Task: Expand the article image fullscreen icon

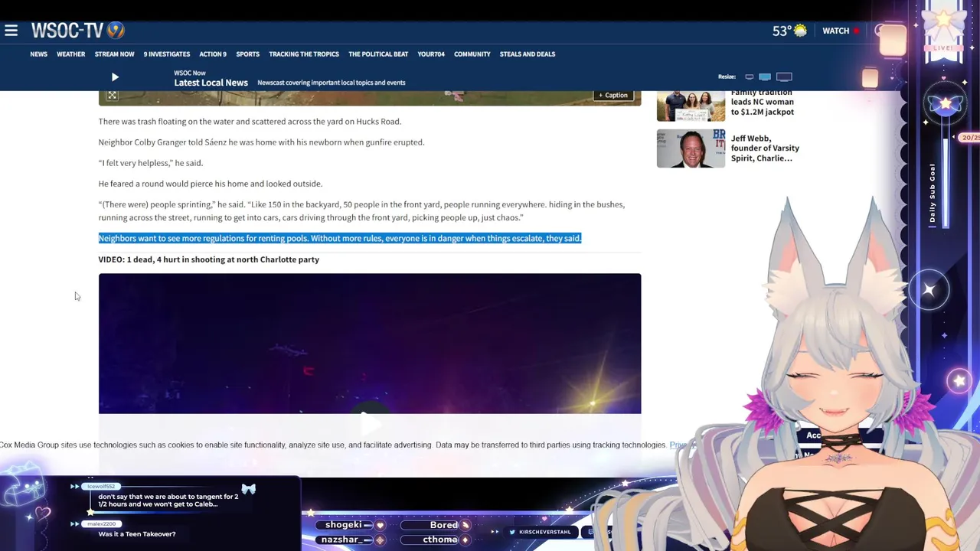Action: click(112, 95)
